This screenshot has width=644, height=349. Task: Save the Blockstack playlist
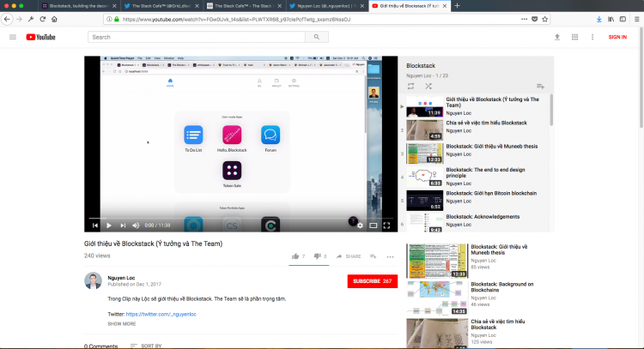click(x=540, y=86)
